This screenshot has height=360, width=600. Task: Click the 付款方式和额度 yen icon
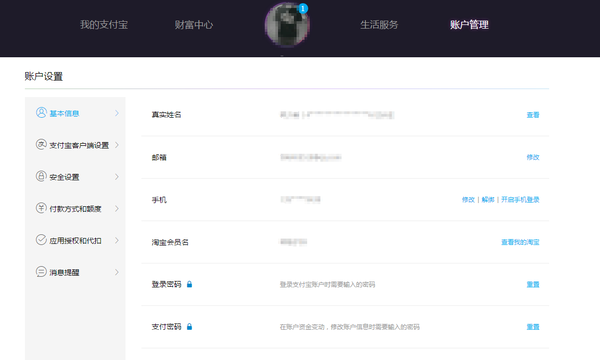[41, 208]
